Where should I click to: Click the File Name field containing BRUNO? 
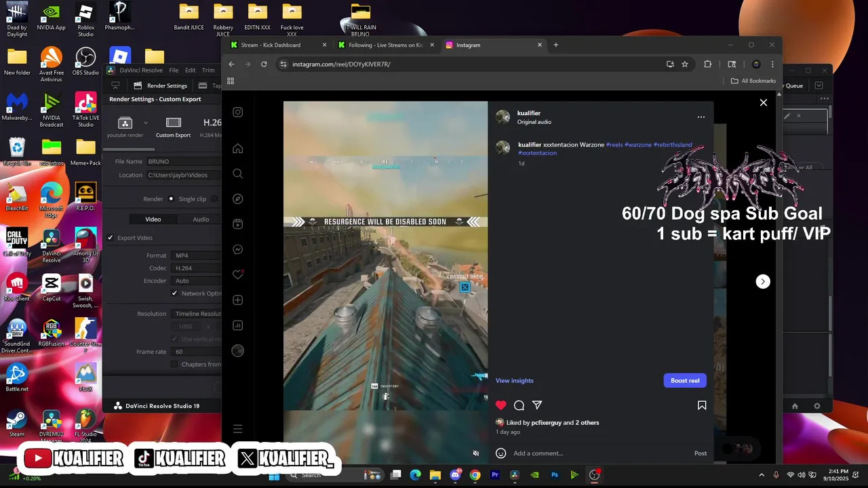pyautogui.click(x=184, y=161)
